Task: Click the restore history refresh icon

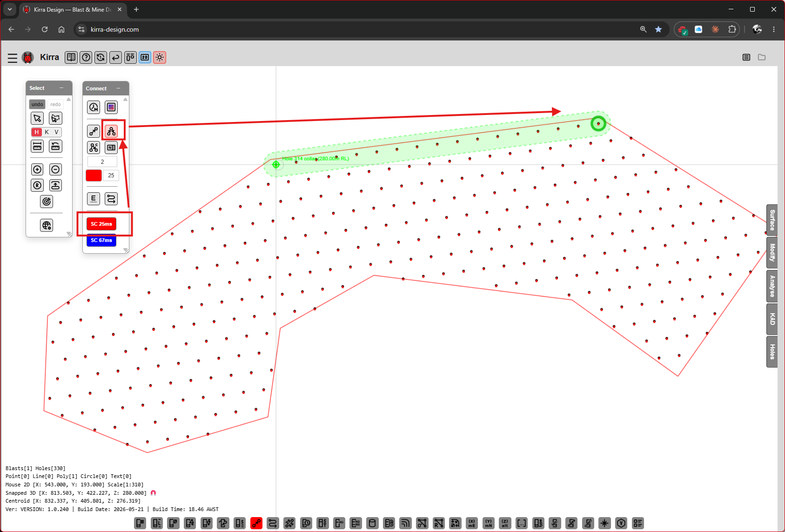Action: [x=101, y=57]
